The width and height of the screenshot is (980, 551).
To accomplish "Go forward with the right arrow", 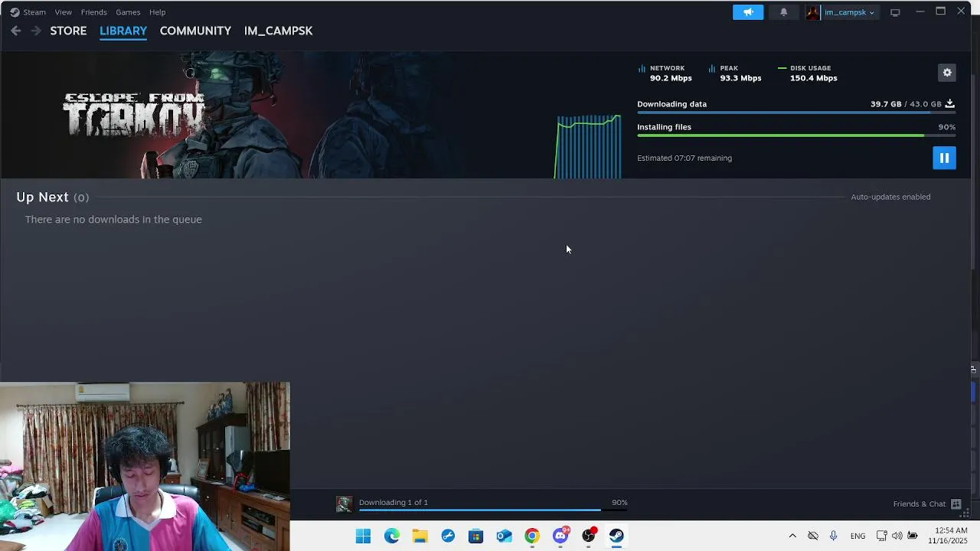I will [36, 31].
